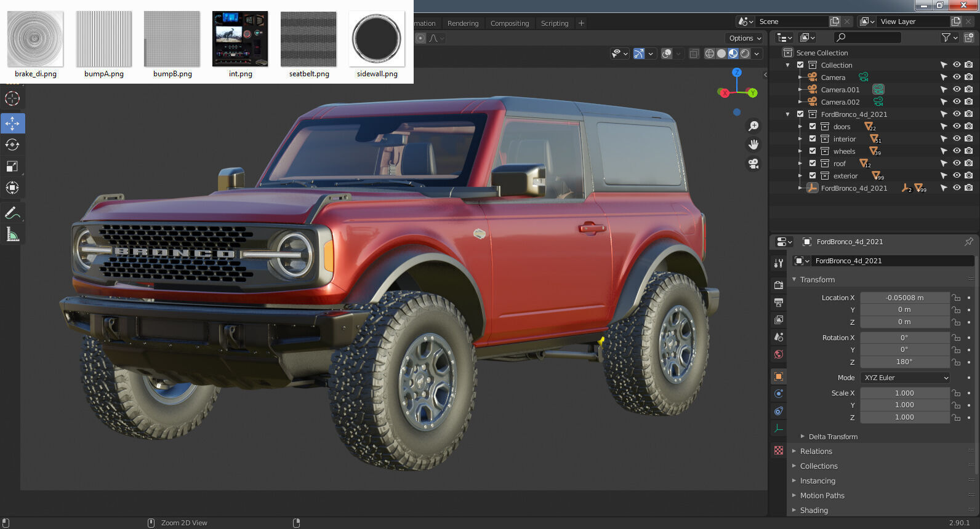Open the Scene properties tab
980x529 pixels.
point(779,336)
